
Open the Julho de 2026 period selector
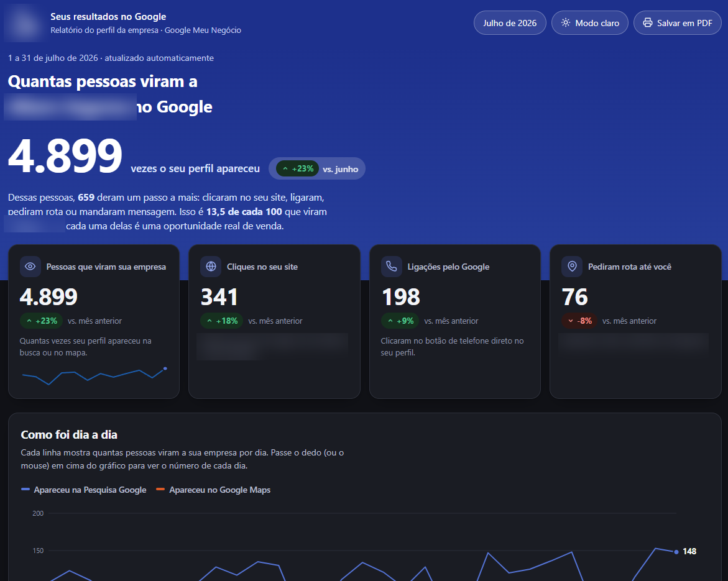click(510, 23)
